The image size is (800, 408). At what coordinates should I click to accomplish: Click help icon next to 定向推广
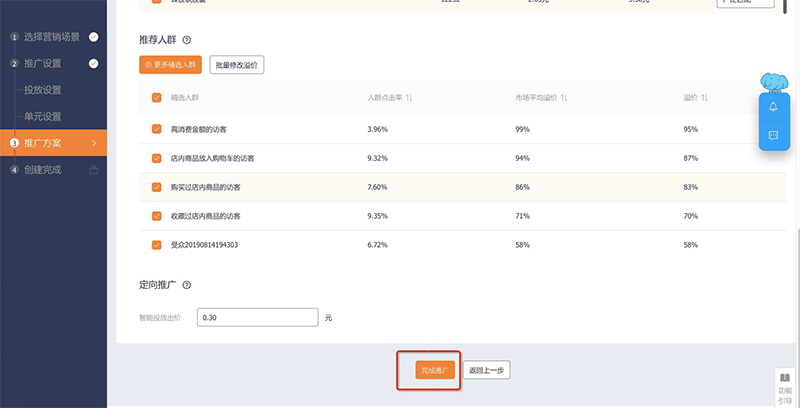pos(187,285)
